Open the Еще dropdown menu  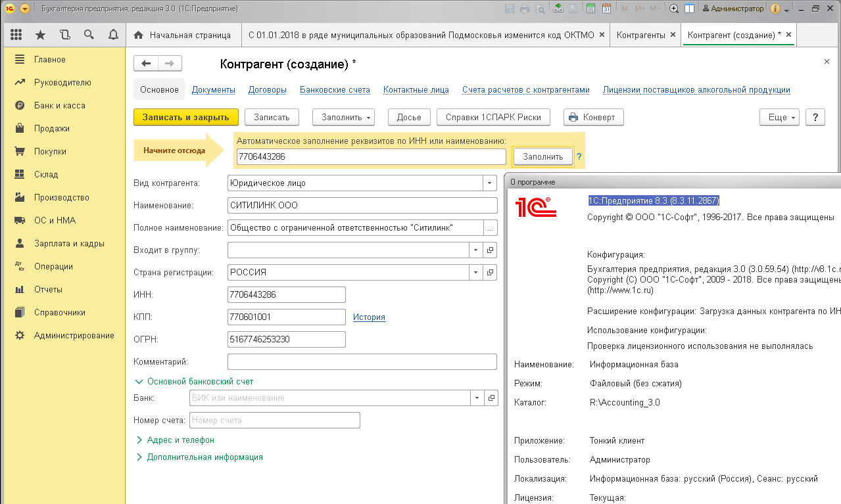(780, 117)
